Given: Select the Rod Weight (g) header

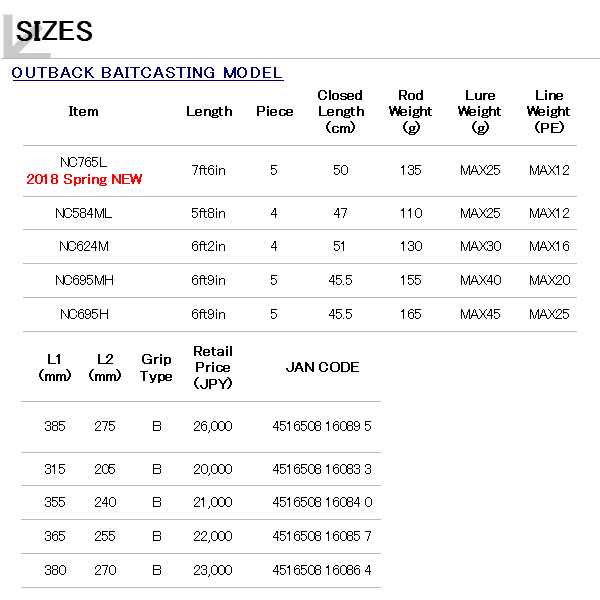Looking at the screenshot, I should coord(410,111).
